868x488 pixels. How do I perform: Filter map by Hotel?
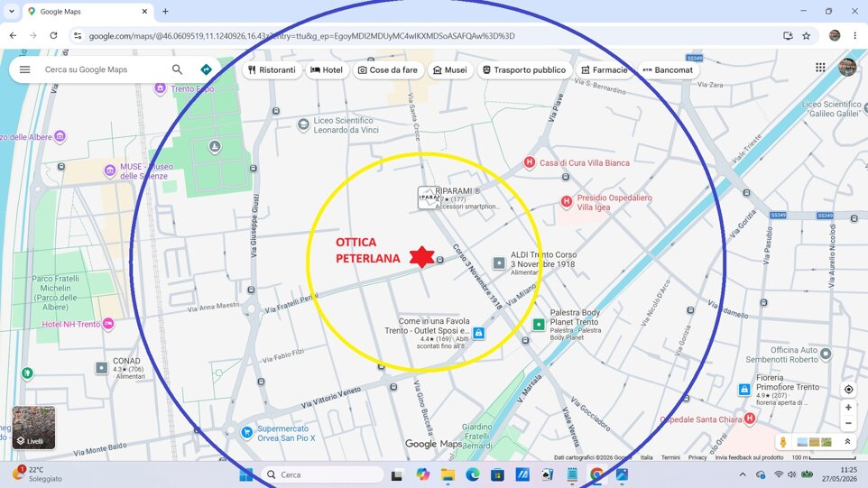click(327, 70)
